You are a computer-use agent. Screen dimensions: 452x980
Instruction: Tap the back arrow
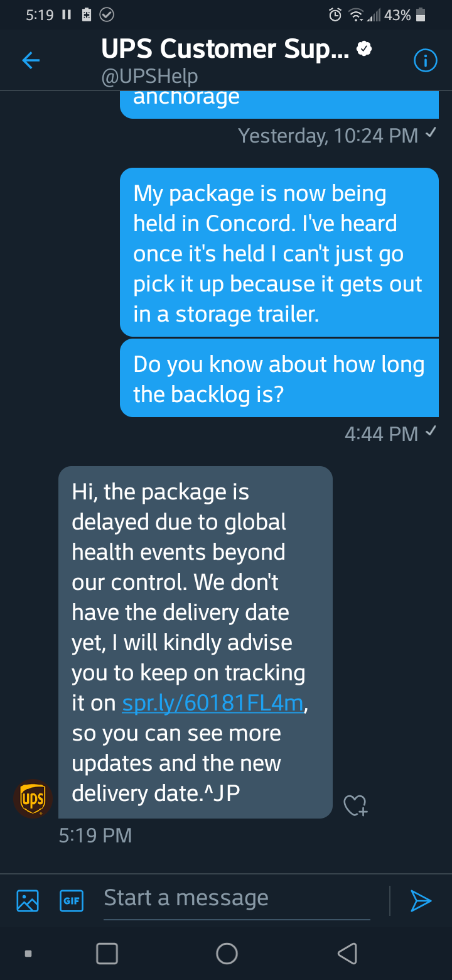[x=31, y=60]
